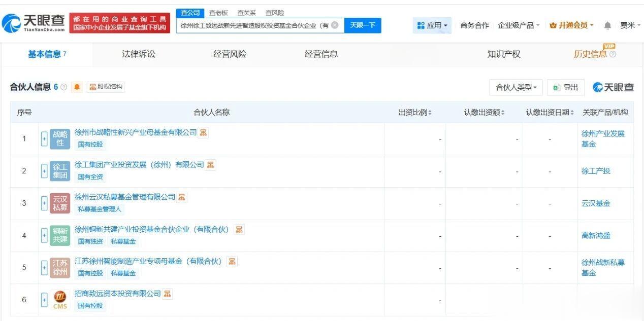Screen dimensions: 644x321
Task: Clear the search box with the X icon
Action: (335, 25)
